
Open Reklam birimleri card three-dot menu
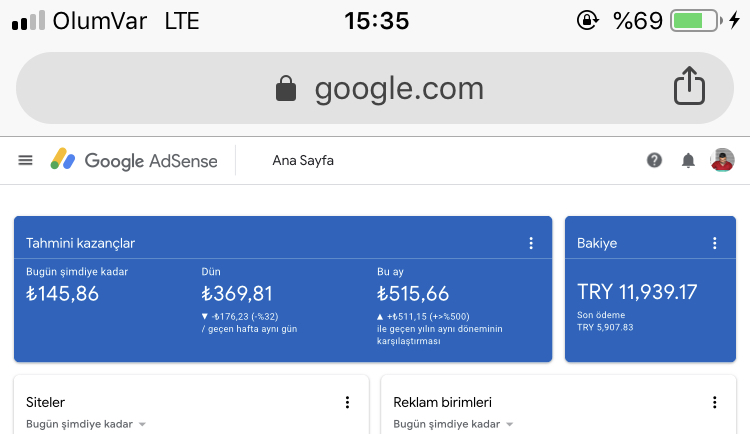tap(715, 402)
